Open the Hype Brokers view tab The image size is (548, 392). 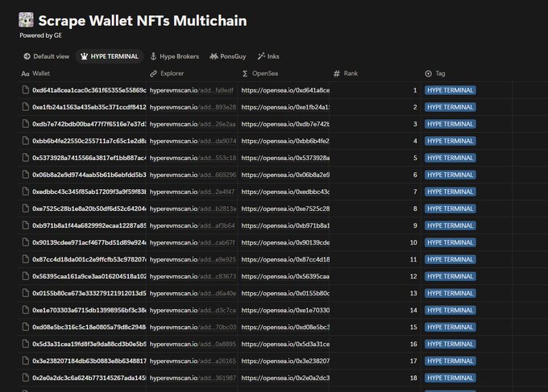pos(174,56)
